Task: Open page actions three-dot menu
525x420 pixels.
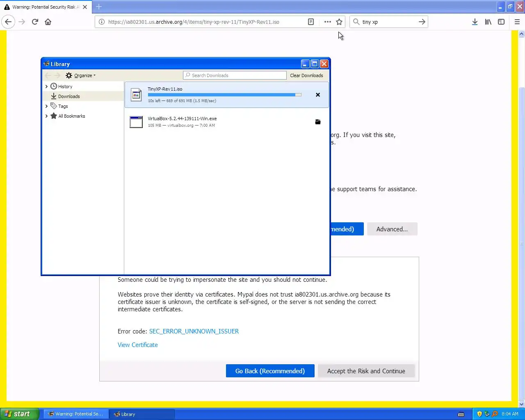Action: (x=327, y=22)
